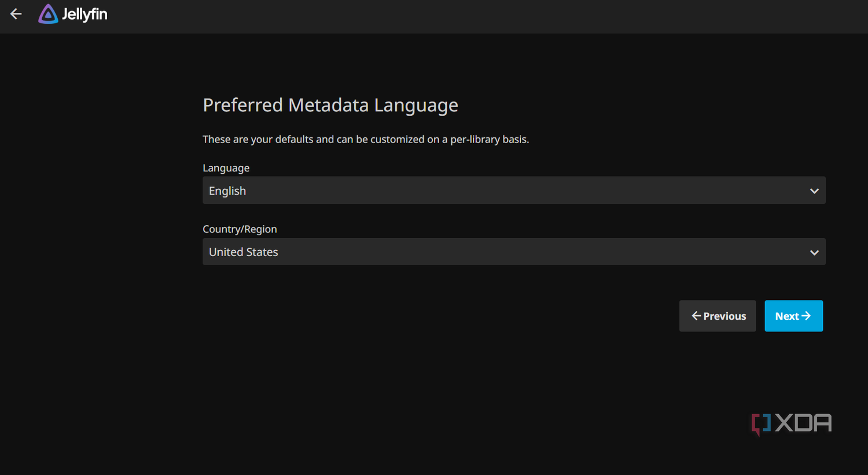This screenshot has width=868, height=475.
Task: Open the Language dropdown showing English
Action: pyautogui.click(x=514, y=191)
